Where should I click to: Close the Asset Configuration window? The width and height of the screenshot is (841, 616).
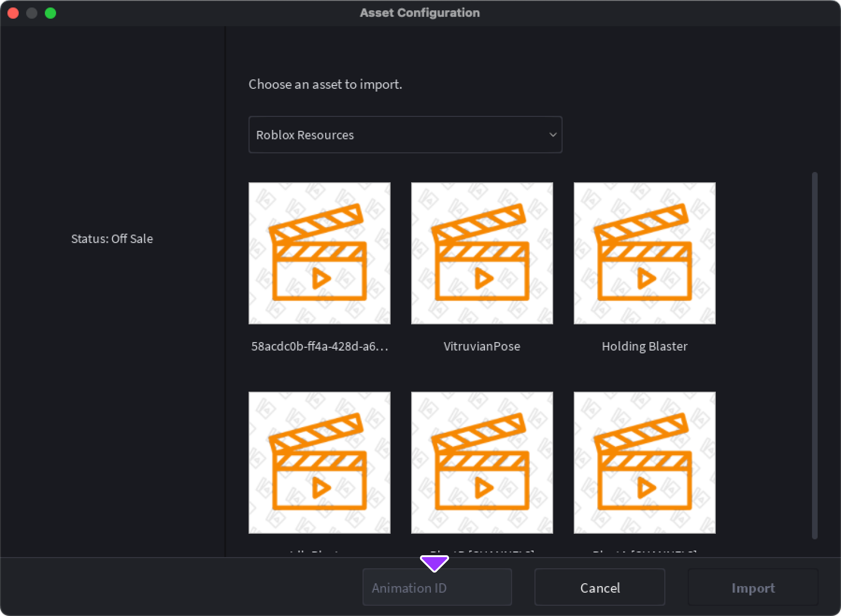click(13, 13)
